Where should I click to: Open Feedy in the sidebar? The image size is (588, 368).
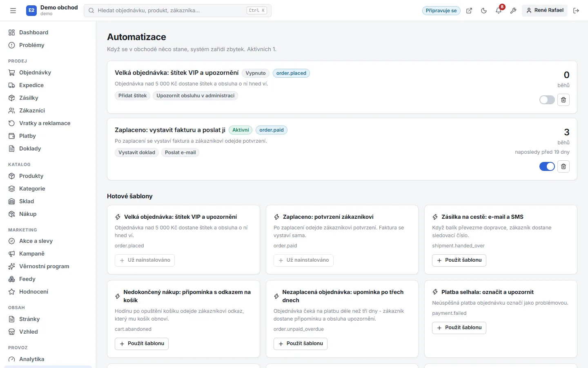48,279
